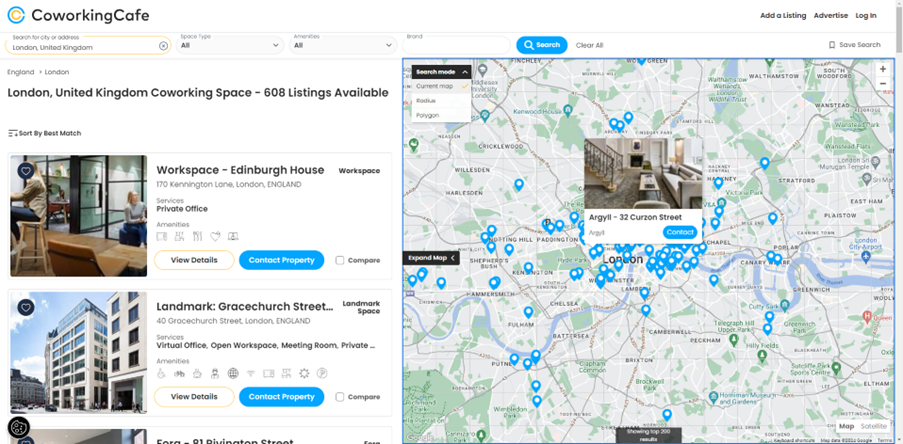Open the Sort By Best Match menu

coord(44,133)
